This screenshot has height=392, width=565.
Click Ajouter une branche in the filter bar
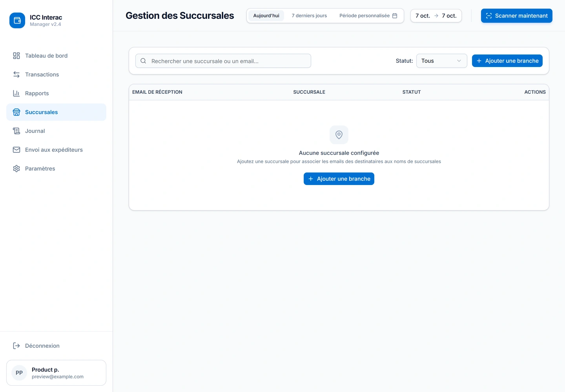(x=507, y=61)
